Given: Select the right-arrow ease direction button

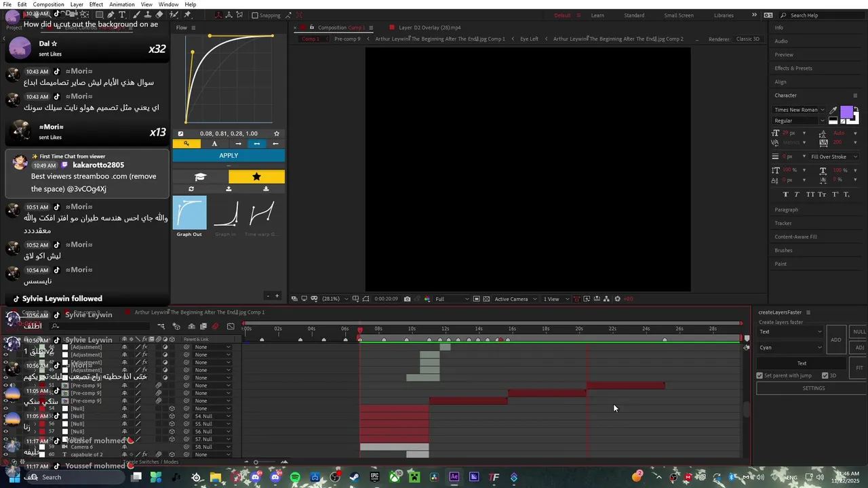Looking at the screenshot, I should click(238, 144).
